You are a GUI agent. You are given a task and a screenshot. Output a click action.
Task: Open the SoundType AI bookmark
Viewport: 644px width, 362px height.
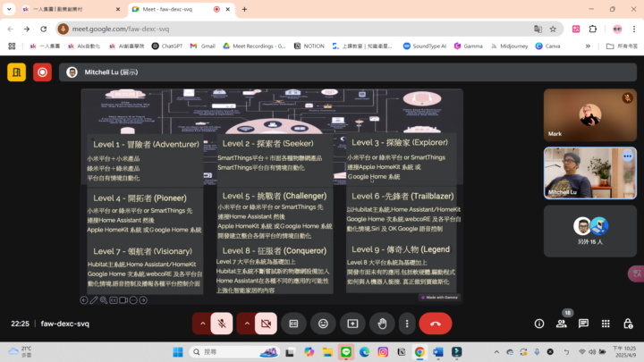point(425,46)
